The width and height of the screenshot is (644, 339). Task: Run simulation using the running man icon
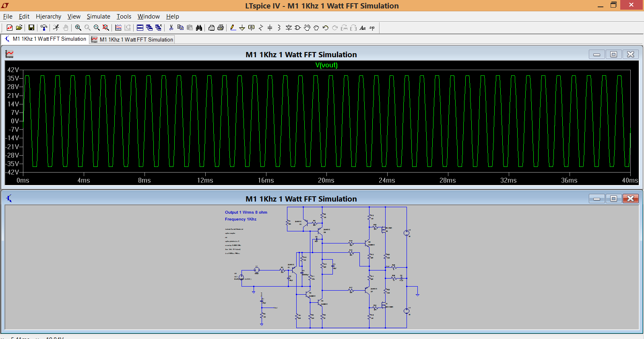(56, 27)
